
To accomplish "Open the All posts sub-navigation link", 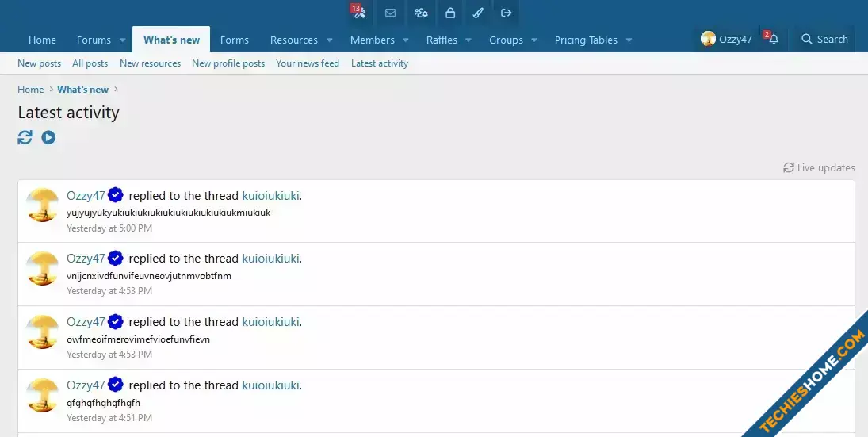I will [x=90, y=63].
